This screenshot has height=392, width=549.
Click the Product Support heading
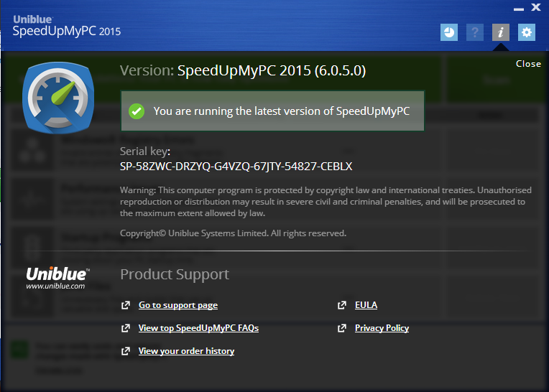click(x=175, y=274)
